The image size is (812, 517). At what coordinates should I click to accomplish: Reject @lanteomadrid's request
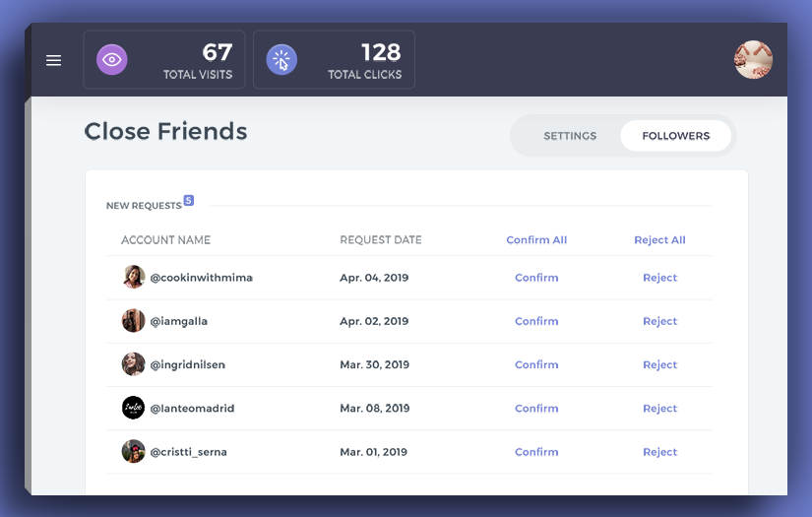[x=659, y=409]
